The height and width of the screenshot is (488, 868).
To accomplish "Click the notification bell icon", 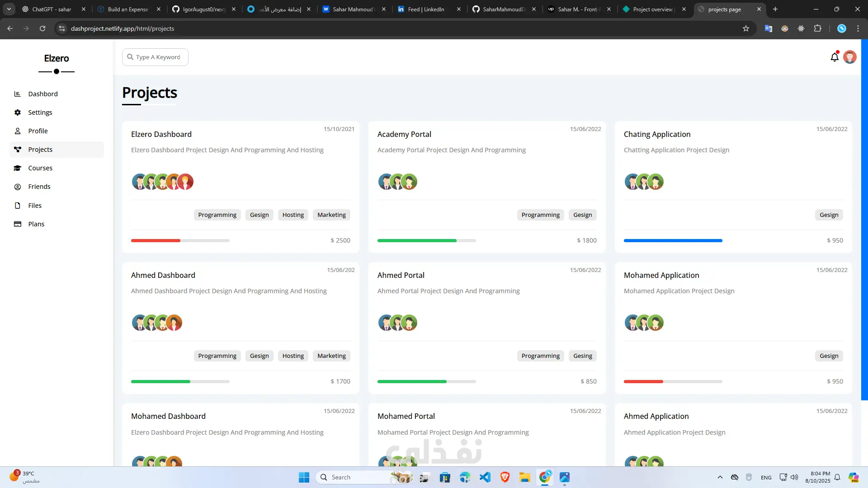I will point(834,57).
